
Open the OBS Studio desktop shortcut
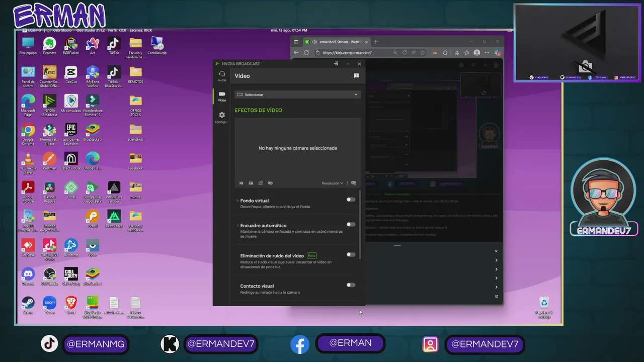49,277
